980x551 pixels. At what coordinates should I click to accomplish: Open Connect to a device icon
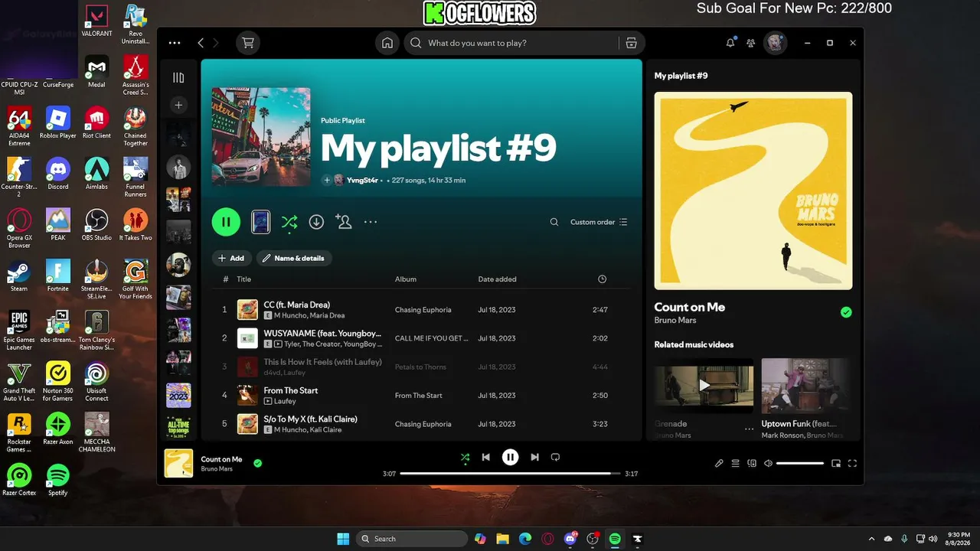752,463
